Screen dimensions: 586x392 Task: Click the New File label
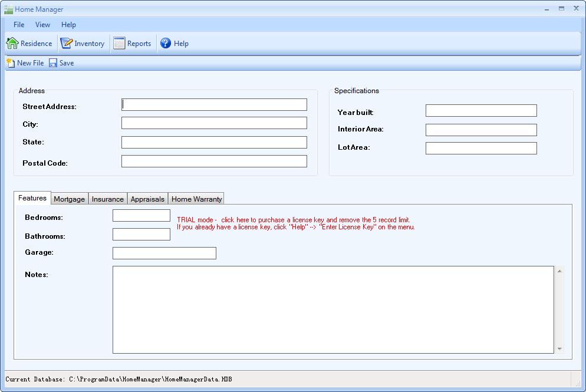click(x=30, y=63)
